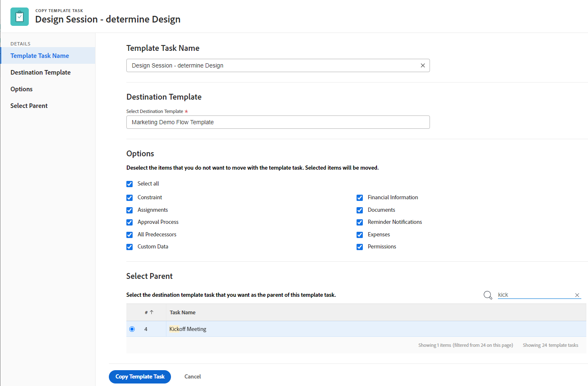
Task: Jump to Options in sidebar
Action: pyautogui.click(x=22, y=89)
